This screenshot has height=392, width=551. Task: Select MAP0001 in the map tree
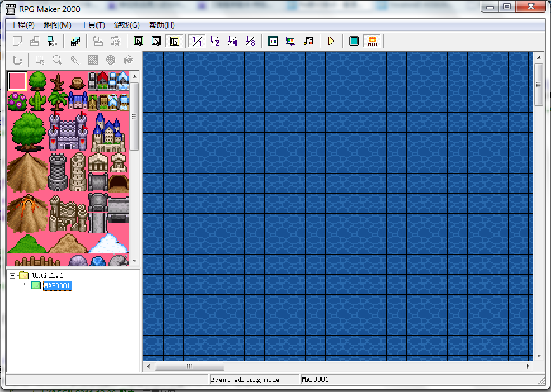pyautogui.click(x=57, y=286)
